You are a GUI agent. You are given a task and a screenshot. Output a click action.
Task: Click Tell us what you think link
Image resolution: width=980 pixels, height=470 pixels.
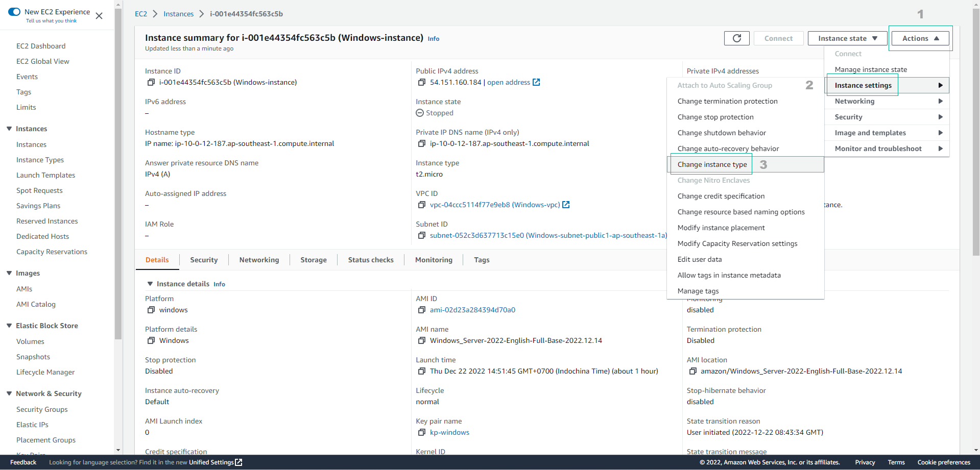pyautogui.click(x=52, y=21)
